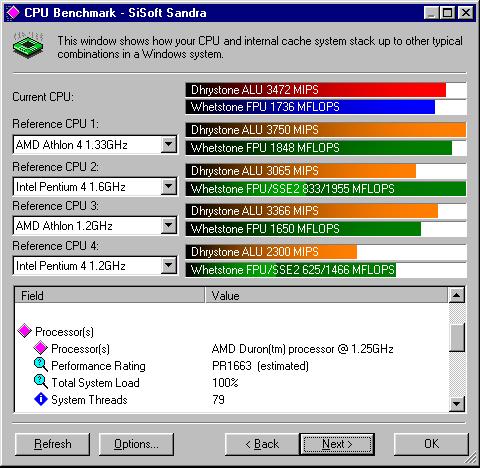Click the magenta diamond title bar icon
The image size is (480, 469).
(13, 13)
